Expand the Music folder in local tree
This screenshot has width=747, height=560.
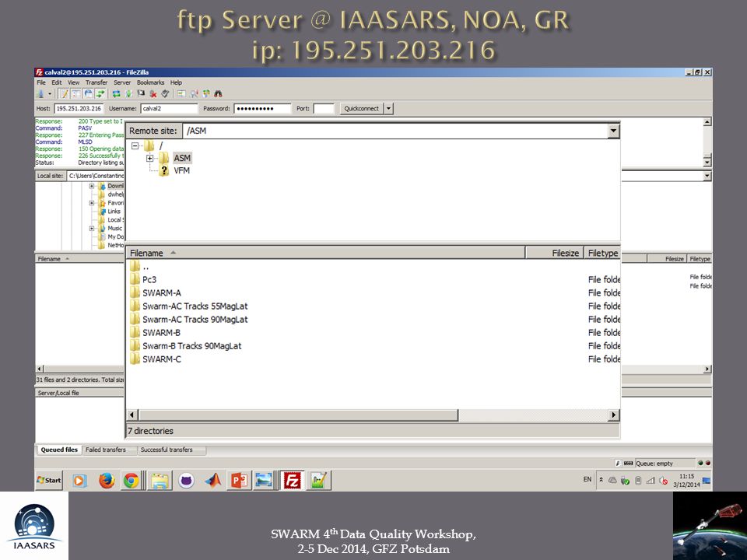92,229
